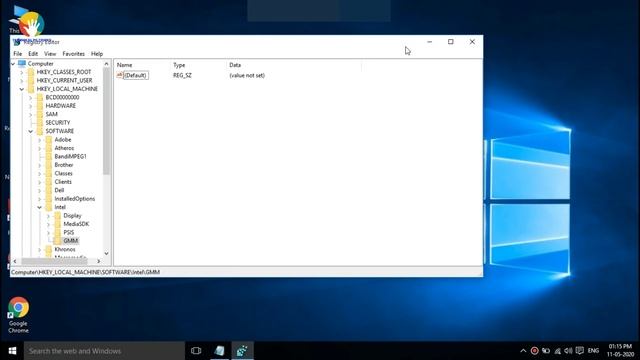Viewport: 640px width, 360px height.
Task: Open Task View on the taskbar
Action: (196, 351)
